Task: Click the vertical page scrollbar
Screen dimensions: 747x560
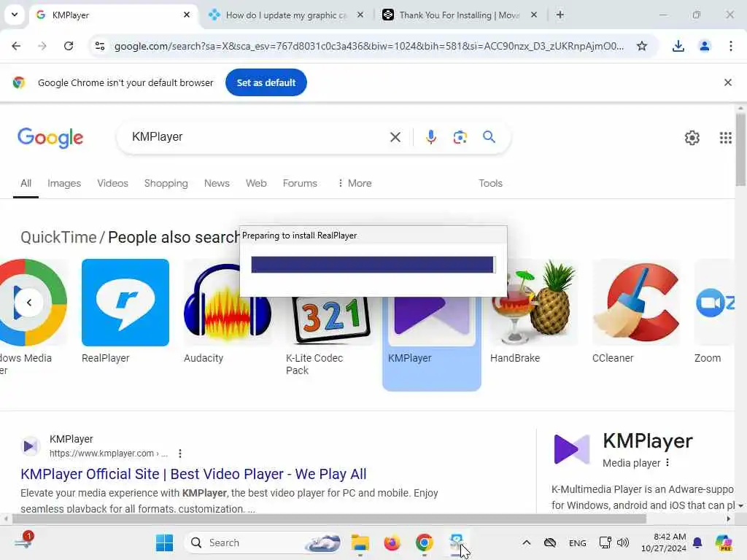Action: click(740, 150)
